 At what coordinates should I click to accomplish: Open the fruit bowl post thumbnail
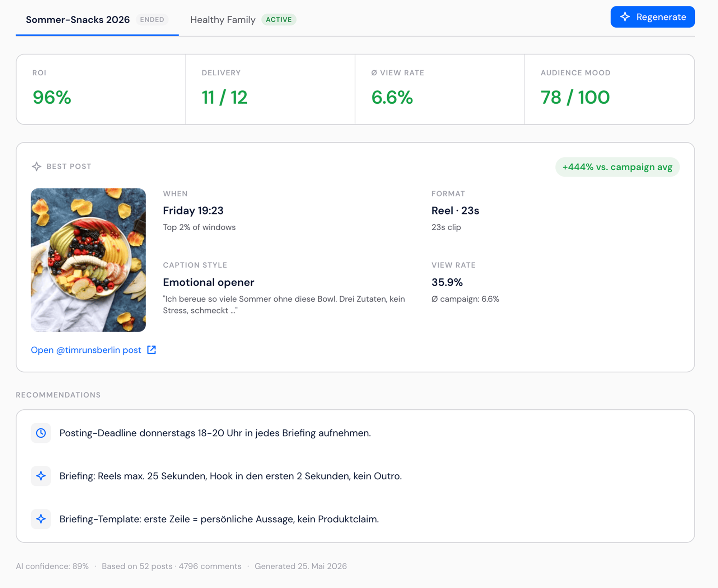tap(88, 260)
